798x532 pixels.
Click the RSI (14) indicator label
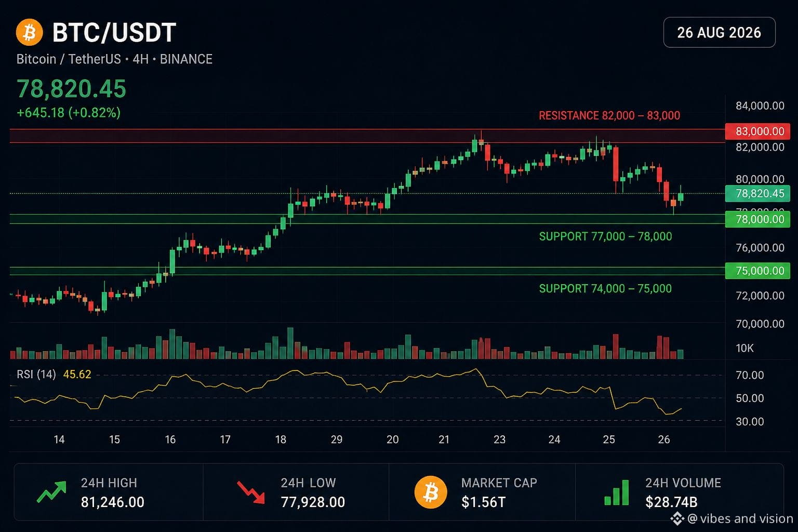pos(36,374)
